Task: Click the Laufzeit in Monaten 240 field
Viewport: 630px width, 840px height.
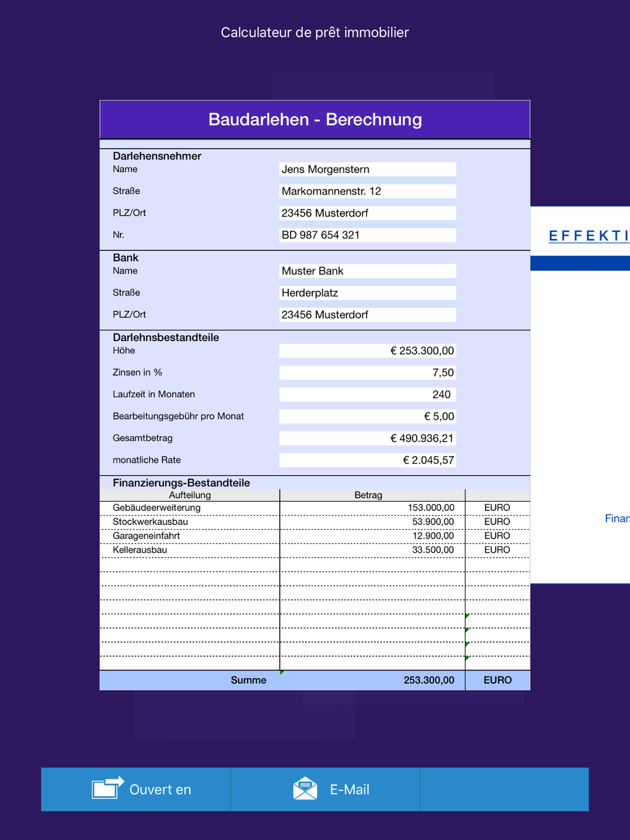Action: [x=367, y=394]
